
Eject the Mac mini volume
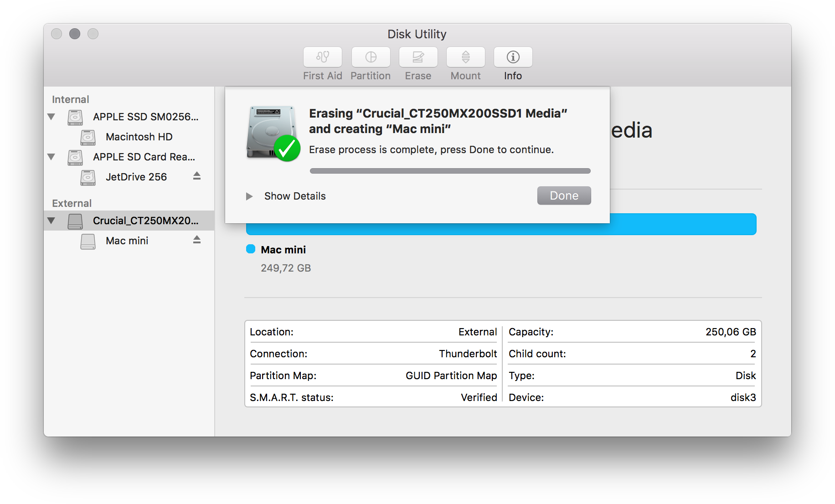197,240
